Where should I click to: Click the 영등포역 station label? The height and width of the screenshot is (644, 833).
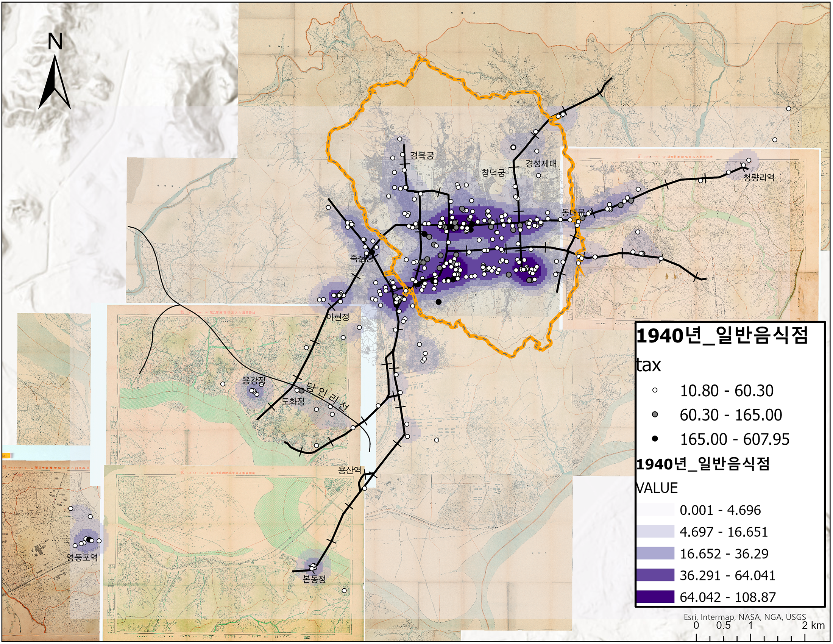pyautogui.click(x=82, y=557)
